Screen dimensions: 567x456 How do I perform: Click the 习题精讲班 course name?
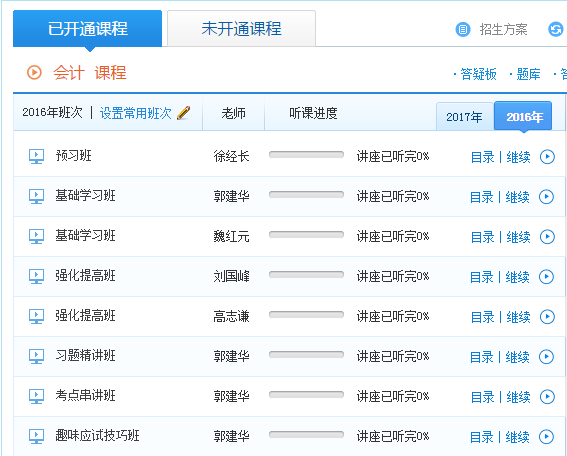(x=85, y=355)
